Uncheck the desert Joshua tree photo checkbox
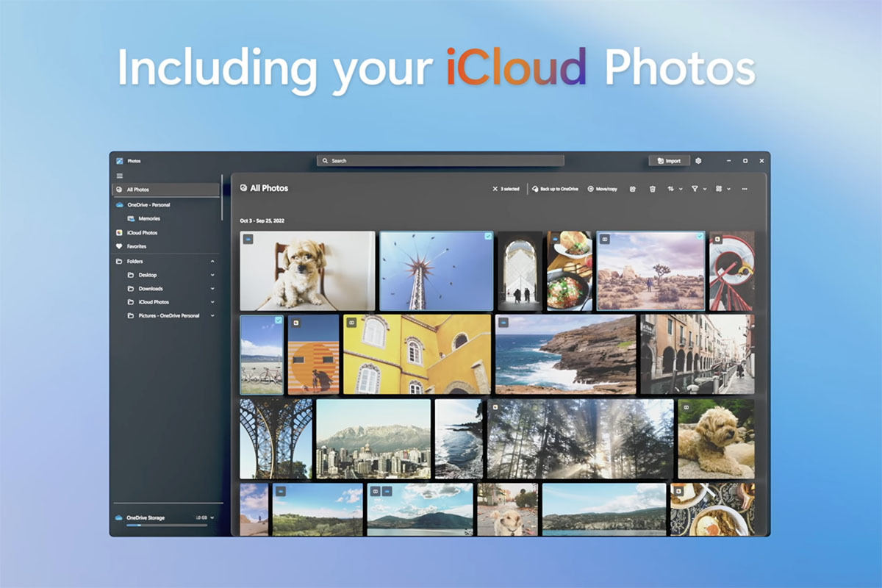The width and height of the screenshot is (882, 588). tap(700, 237)
